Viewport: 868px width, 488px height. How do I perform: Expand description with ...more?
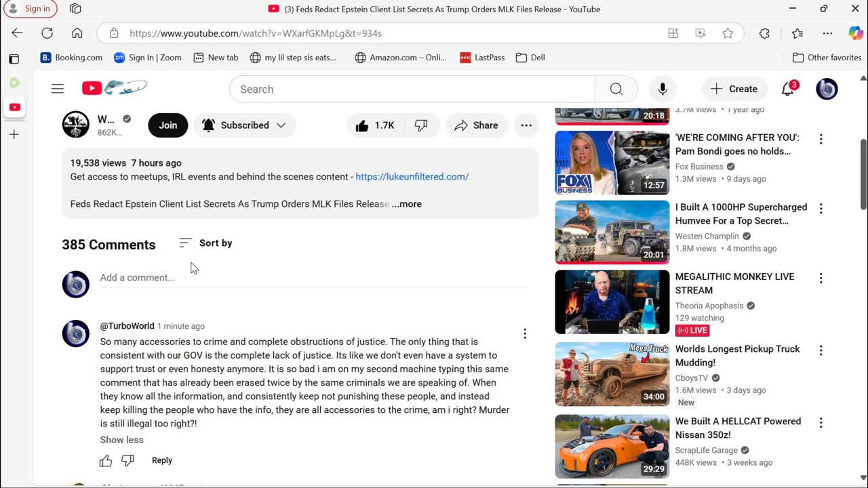pos(407,204)
